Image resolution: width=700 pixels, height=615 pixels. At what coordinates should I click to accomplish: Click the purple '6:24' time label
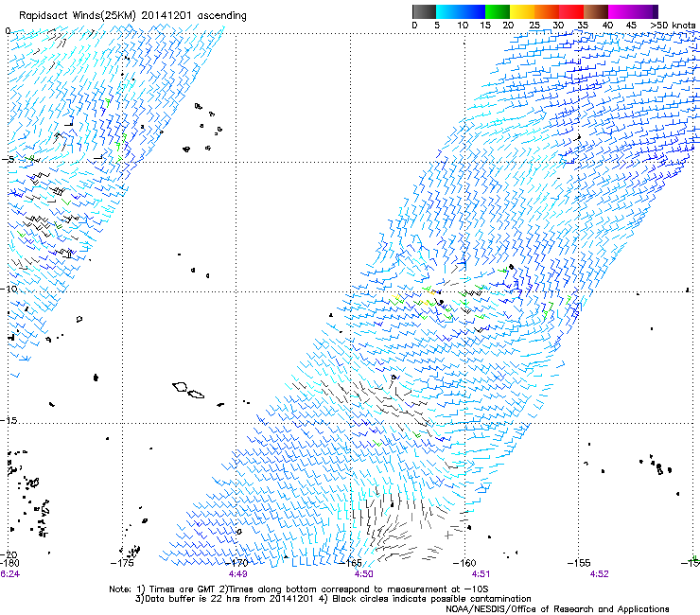[9, 574]
